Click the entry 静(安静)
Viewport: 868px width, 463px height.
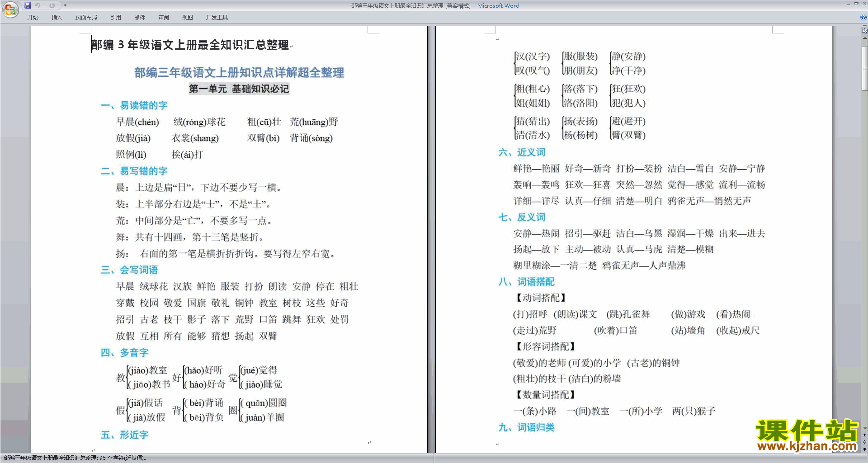(x=628, y=56)
